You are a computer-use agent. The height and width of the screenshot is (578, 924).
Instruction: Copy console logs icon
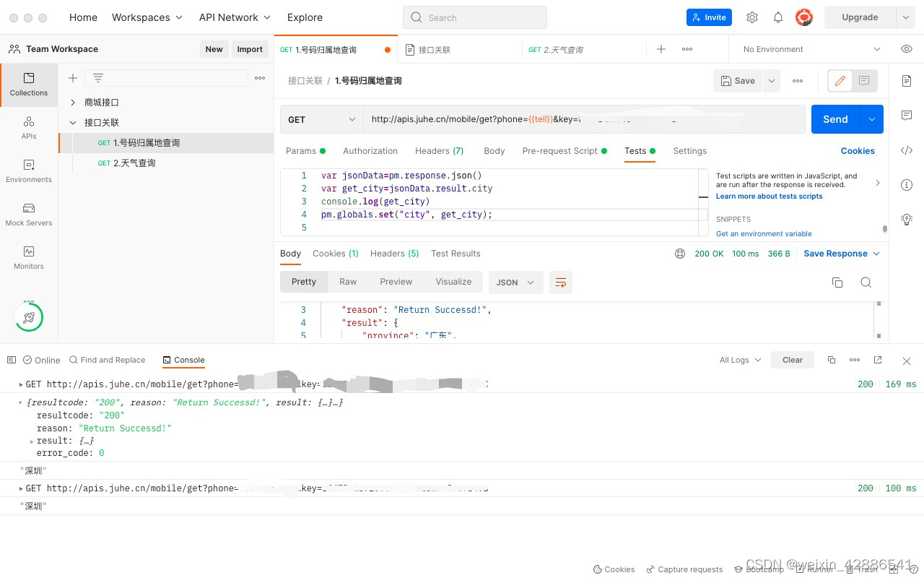click(832, 360)
